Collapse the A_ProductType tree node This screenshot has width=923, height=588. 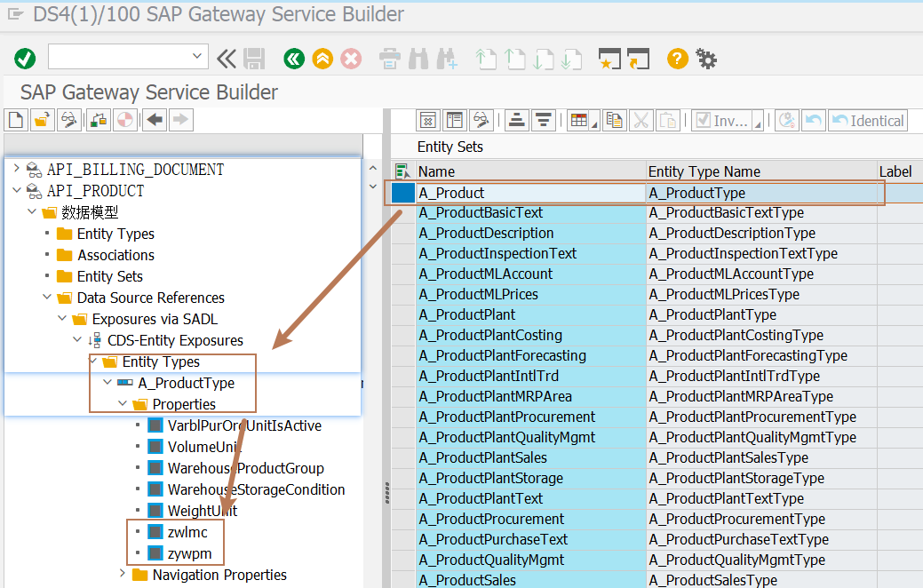click(x=107, y=383)
